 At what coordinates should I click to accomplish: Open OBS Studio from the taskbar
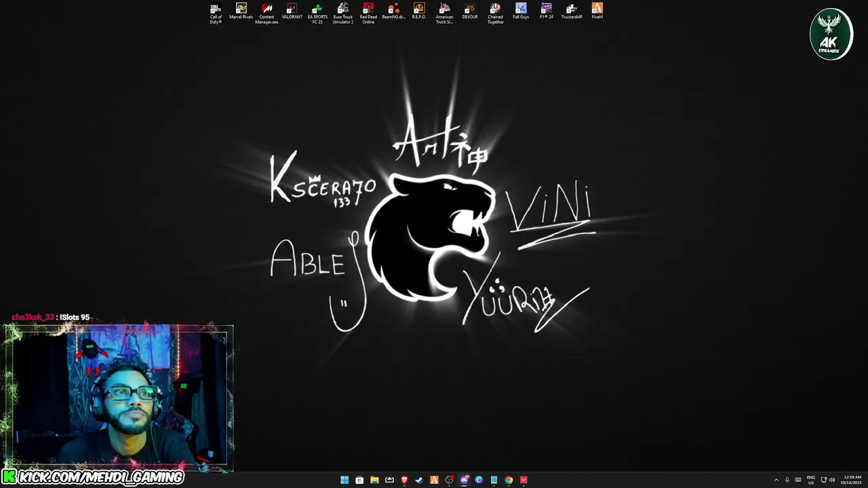(449, 480)
